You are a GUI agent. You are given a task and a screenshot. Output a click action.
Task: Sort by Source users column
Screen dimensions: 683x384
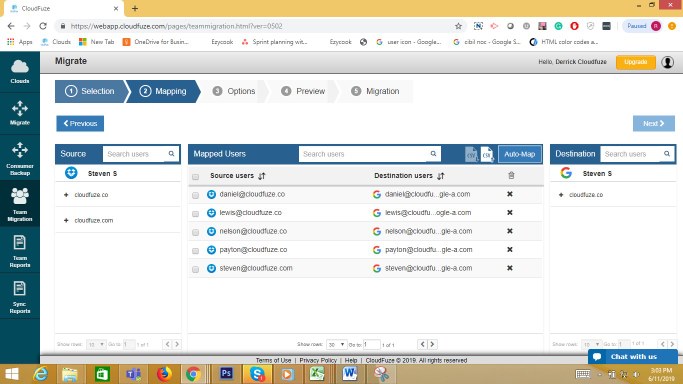click(261, 176)
